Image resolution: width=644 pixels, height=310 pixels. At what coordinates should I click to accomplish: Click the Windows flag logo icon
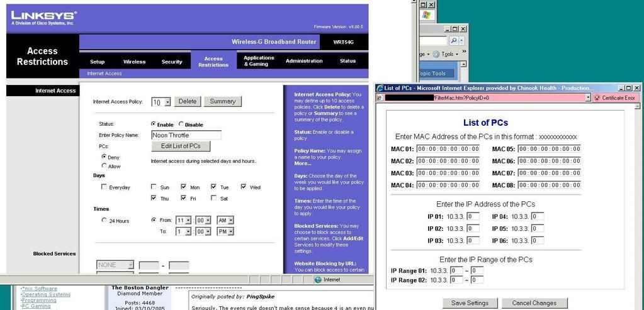point(426,14)
